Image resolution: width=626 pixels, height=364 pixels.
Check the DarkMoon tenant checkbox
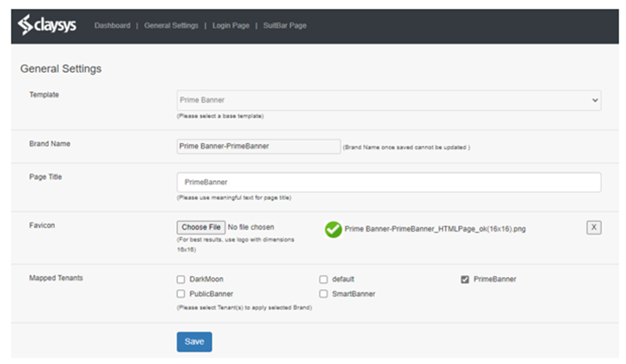(181, 279)
